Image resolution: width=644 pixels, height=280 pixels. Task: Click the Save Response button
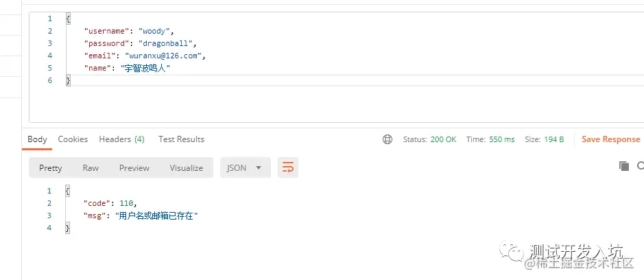610,139
